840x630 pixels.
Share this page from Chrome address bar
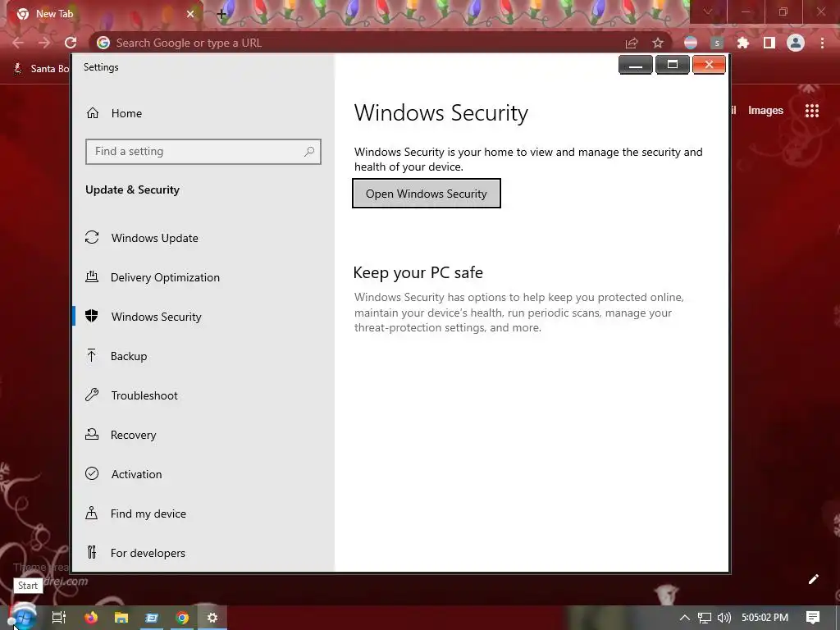[x=632, y=43]
